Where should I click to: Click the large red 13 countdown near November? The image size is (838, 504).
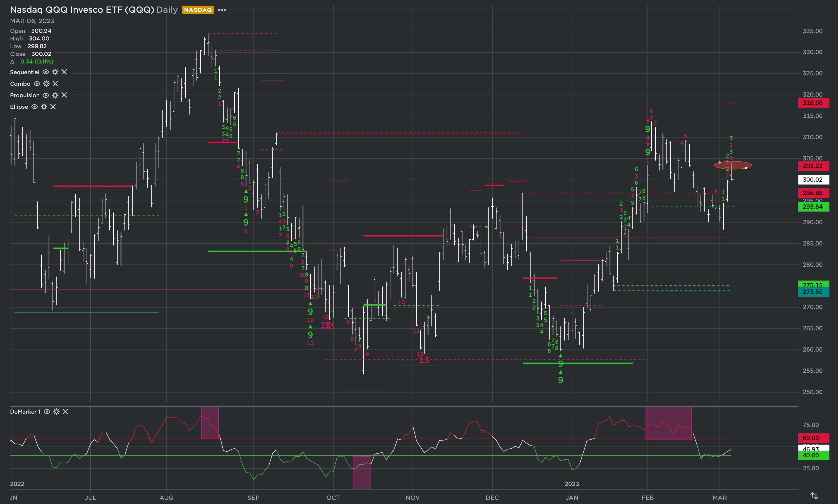pos(424,360)
